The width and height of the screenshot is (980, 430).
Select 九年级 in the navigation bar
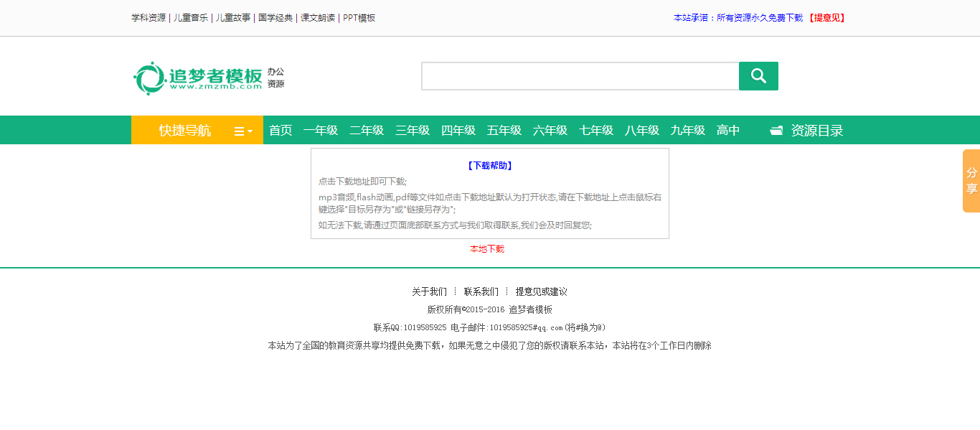tap(688, 131)
